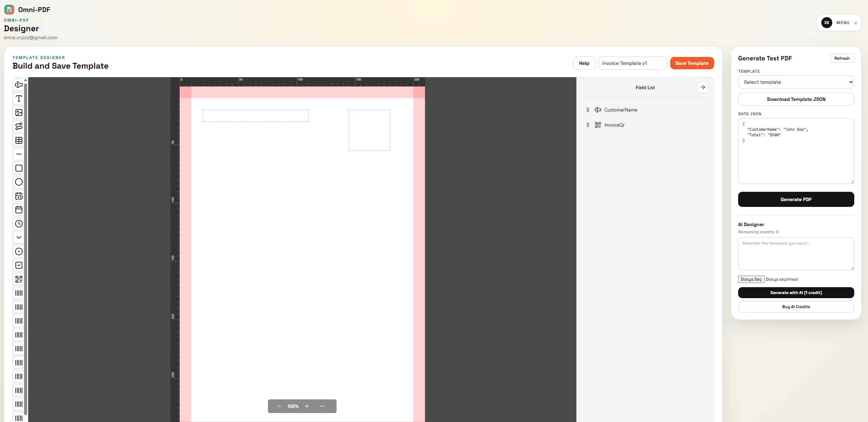Open the Select template dropdown
Screen dimensions: 868x422
point(796,82)
